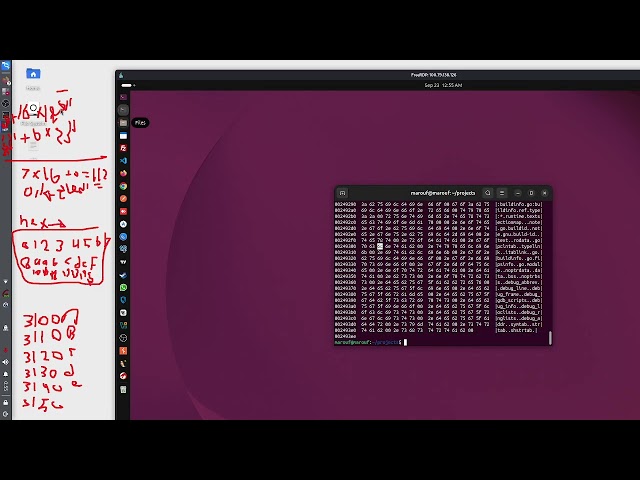The height and width of the screenshot is (480, 640).
Task: Open the Trash icon in the dock
Action: 123,389
